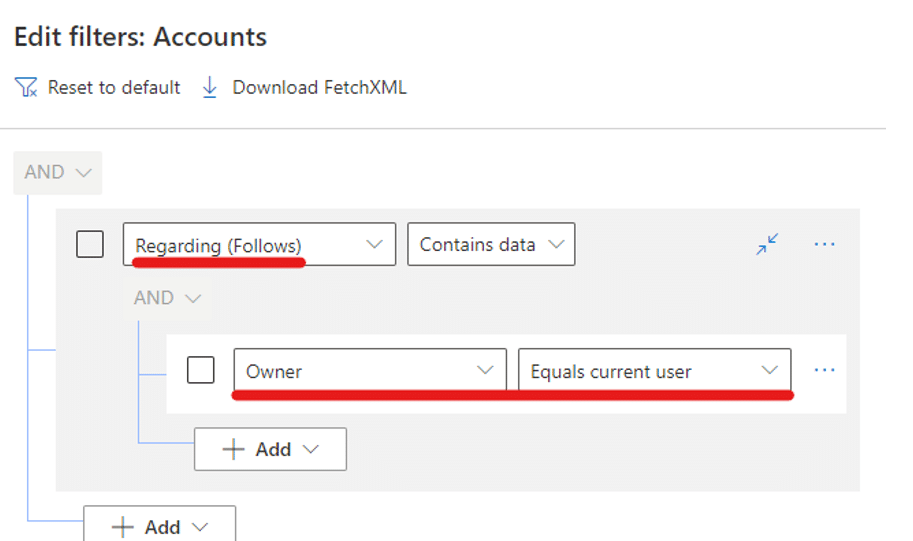Screen dimensions: 913x541
Task: Select the Owner condition row checkbox
Action: [201, 370]
